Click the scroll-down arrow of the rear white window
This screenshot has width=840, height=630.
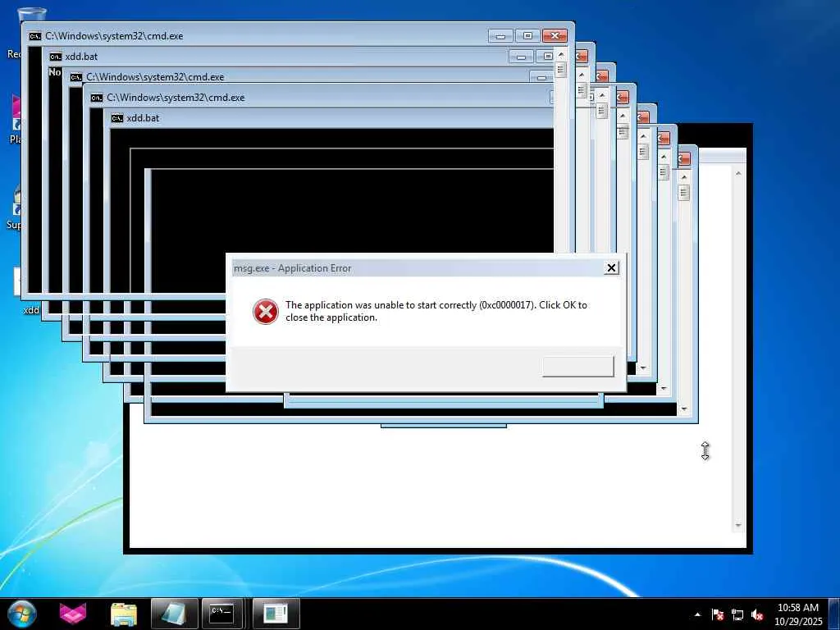738,526
